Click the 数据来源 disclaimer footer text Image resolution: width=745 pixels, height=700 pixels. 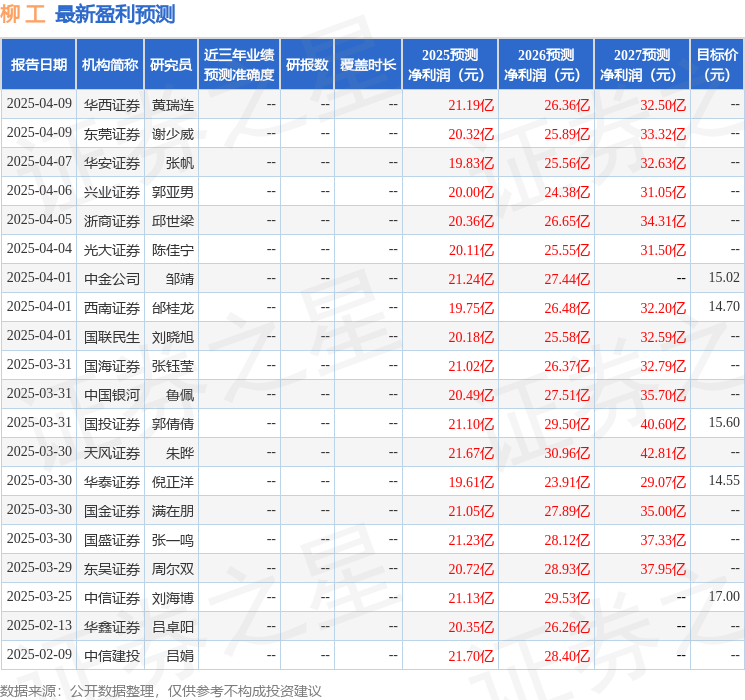(x=161, y=691)
